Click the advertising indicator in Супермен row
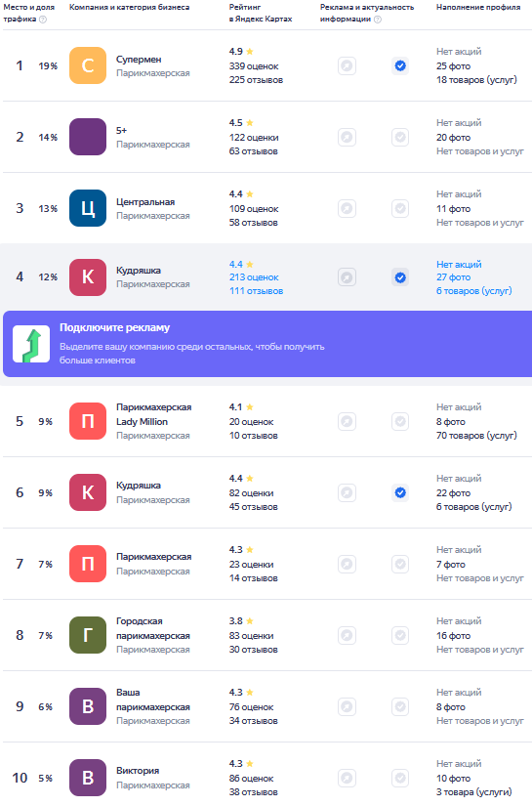The height and width of the screenshot is (806, 532). pyautogui.click(x=347, y=65)
